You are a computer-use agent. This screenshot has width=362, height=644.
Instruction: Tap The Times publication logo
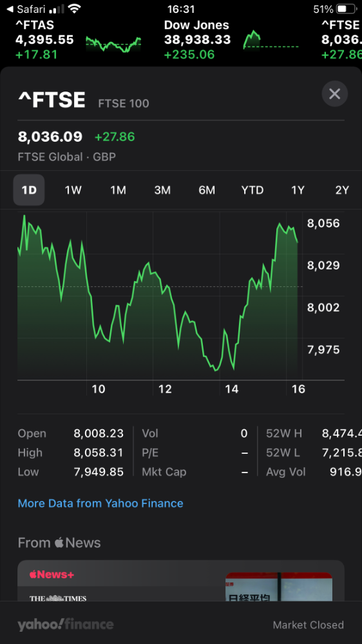tap(58, 598)
